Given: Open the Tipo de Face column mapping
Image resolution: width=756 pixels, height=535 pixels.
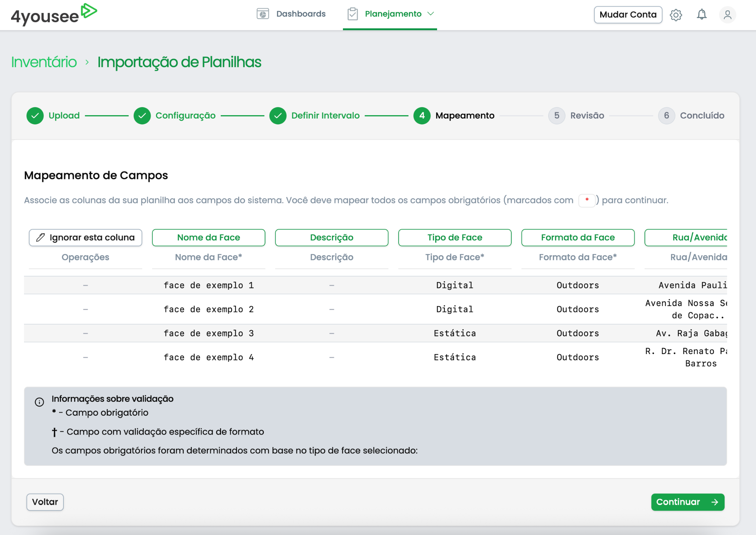Looking at the screenshot, I should (x=455, y=237).
